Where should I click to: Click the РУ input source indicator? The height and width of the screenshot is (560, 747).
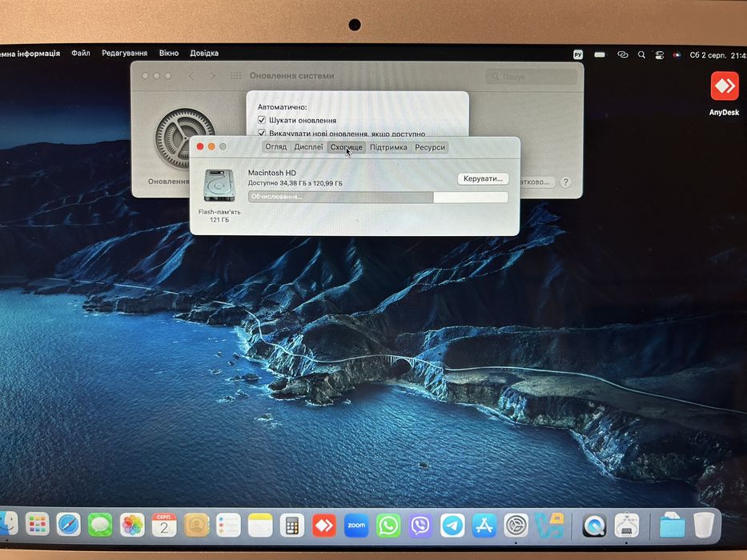(x=578, y=54)
